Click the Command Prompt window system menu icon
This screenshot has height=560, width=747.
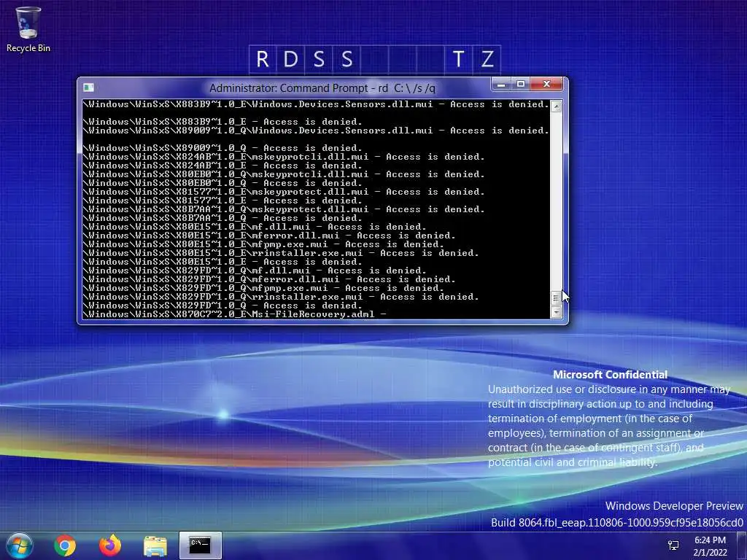coord(88,87)
